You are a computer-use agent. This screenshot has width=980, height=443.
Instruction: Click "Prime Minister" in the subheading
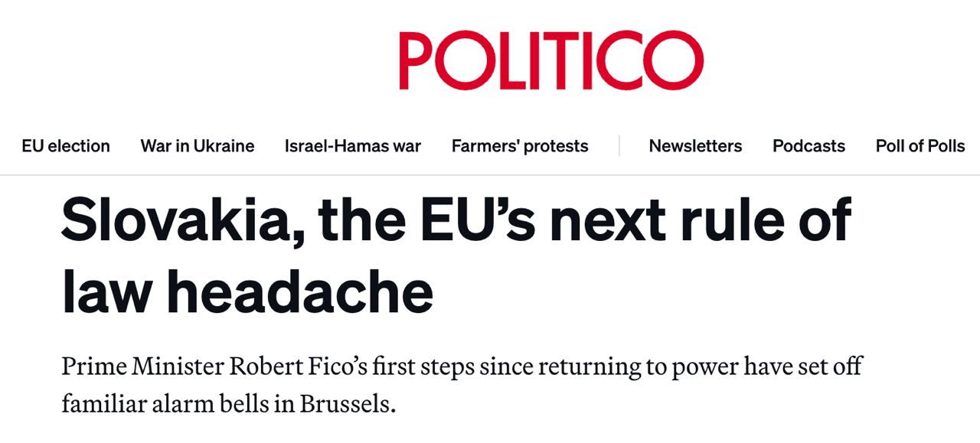pyautogui.click(x=142, y=366)
